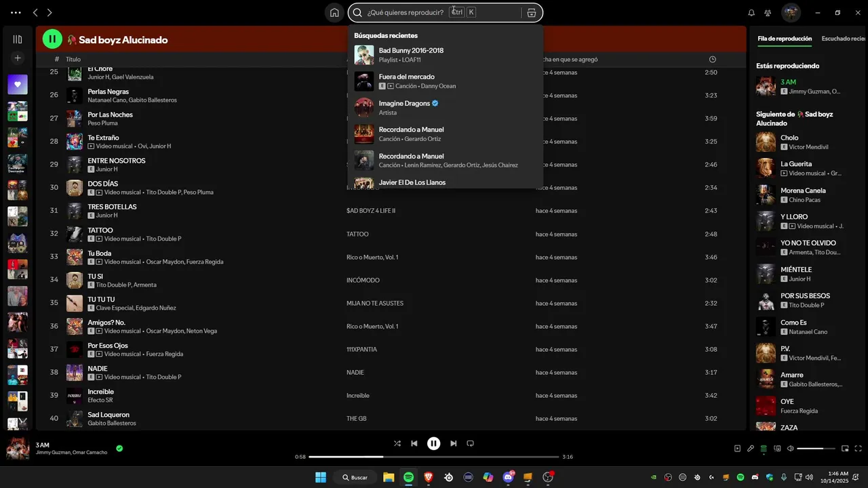The height and width of the screenshot is (488, 868).
Task: Open the user profile avatar menu
Action: [x=791, y=12]
